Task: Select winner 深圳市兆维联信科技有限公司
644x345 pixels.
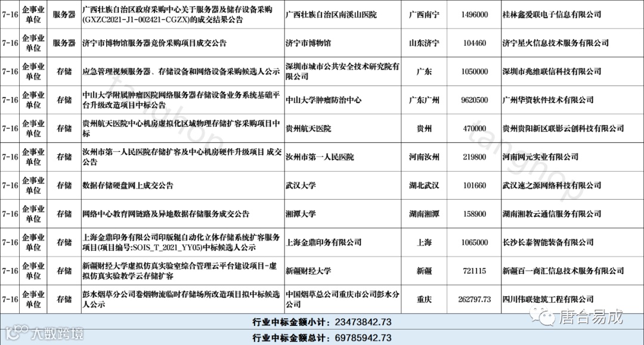Action: point(552,72)
